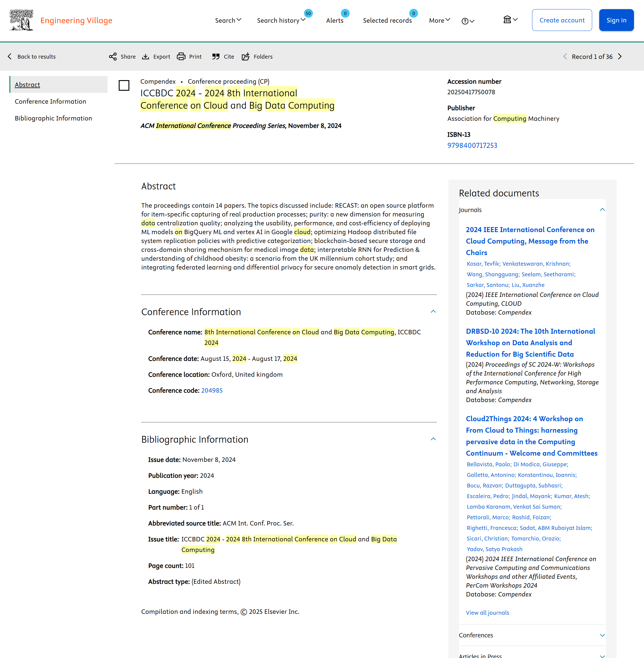Click the Record 1 of 36 text
Viewport: 644px width, 658px height.
click(x=592, y=57)
